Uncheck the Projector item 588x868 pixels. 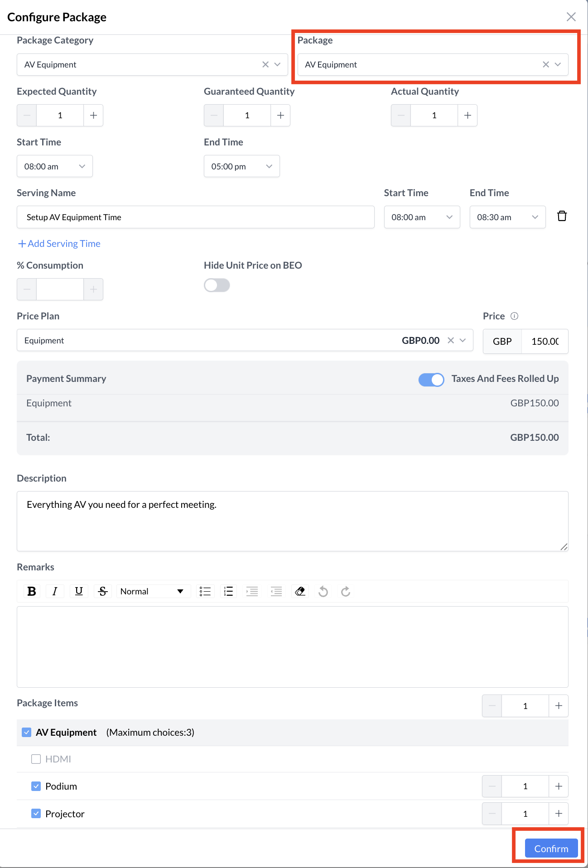pos(36,814)
